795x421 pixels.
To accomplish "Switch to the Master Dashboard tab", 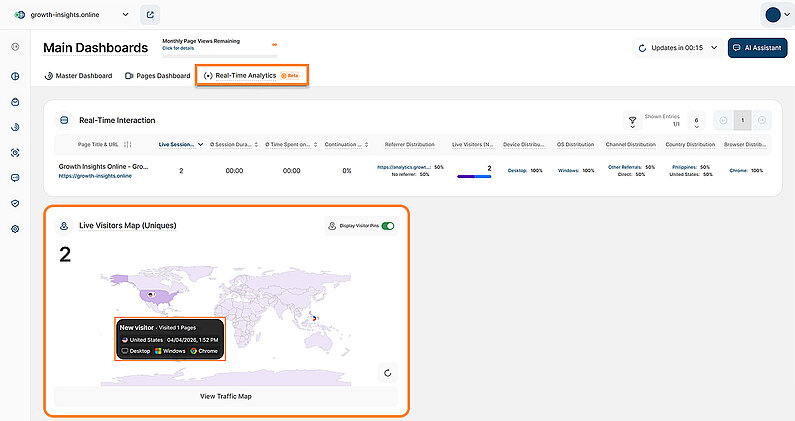I will [79, 75].
